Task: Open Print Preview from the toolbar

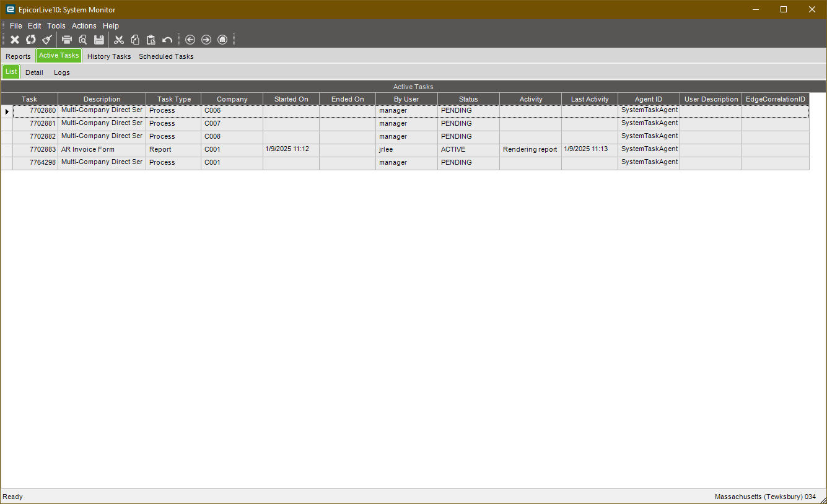Action: [x=83, y=40]
